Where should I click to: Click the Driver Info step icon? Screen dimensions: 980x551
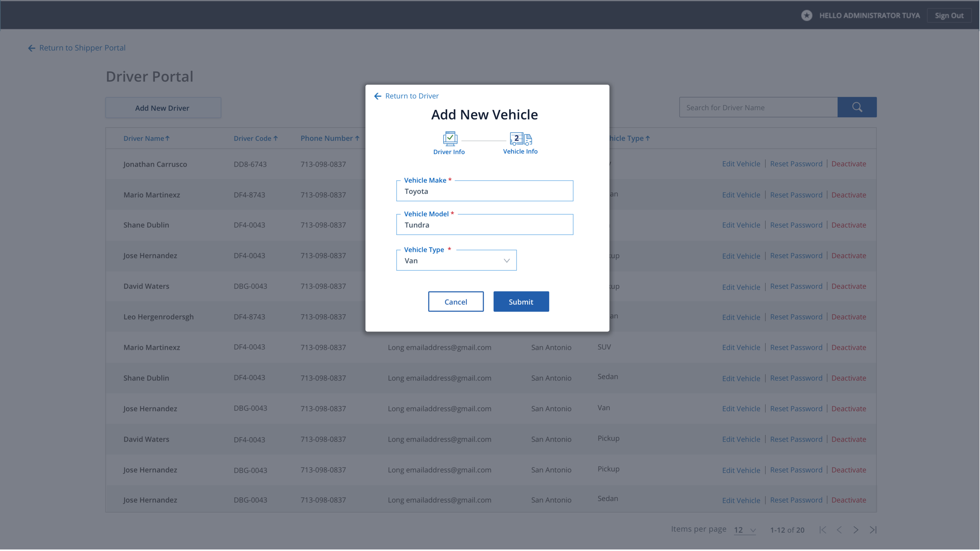(x=450, y=139)
